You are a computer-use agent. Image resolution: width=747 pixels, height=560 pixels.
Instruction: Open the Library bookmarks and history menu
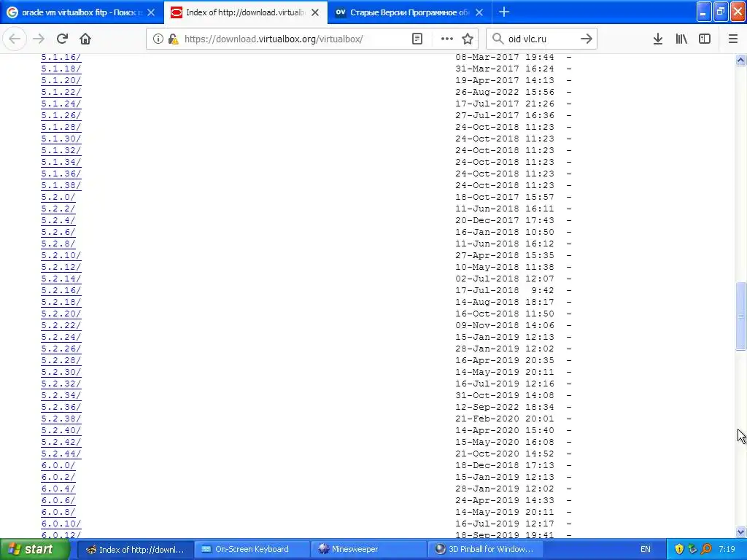(x=682, y=39)
